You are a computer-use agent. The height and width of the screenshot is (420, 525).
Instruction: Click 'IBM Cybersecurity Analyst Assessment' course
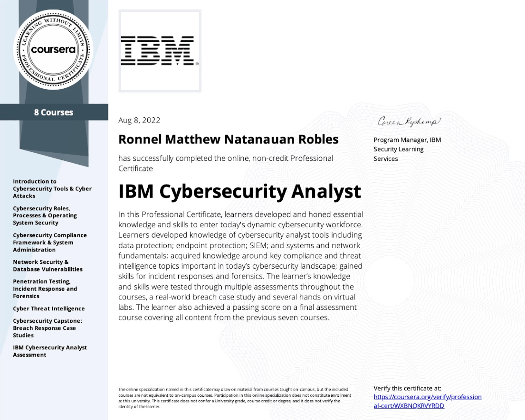tap(50, 351)
